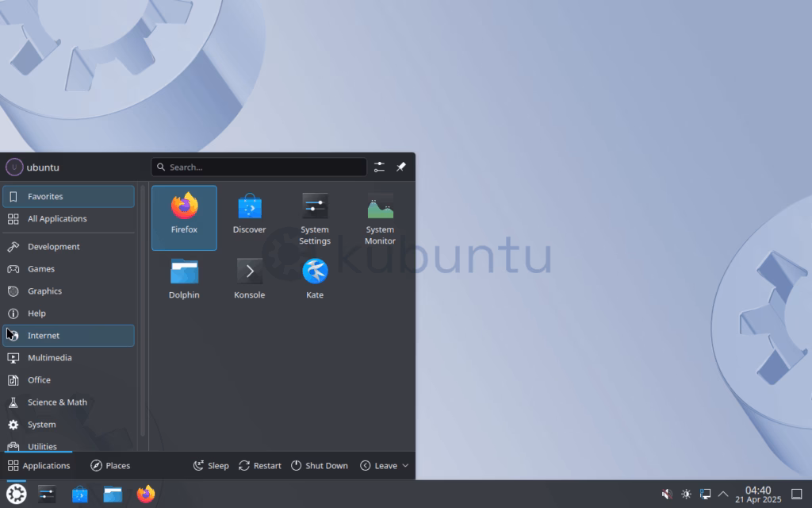The height and width of the screenshot is (508, 812).
Task: Launch Firefox from the taskbar
Action: [146, 494]
